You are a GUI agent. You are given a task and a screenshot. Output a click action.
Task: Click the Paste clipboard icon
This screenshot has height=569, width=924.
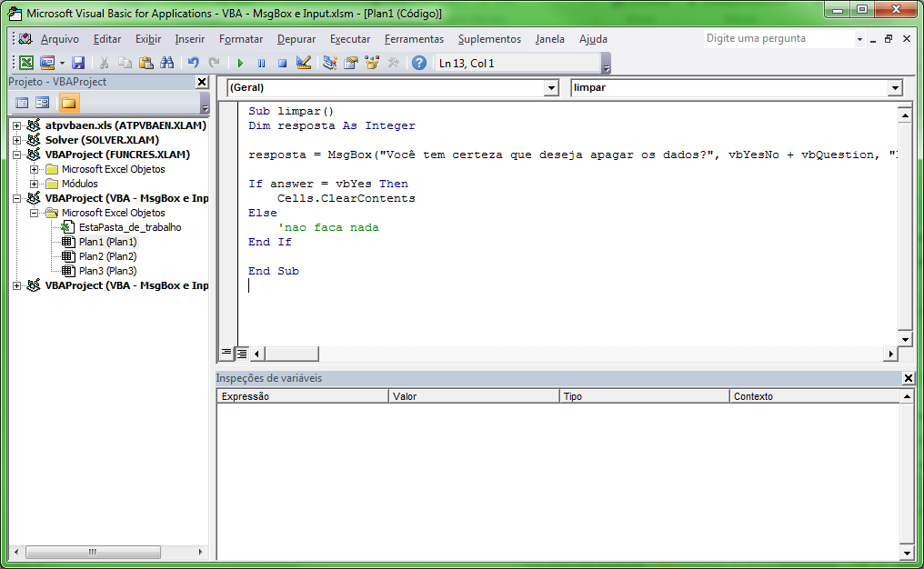coord(146,63)
